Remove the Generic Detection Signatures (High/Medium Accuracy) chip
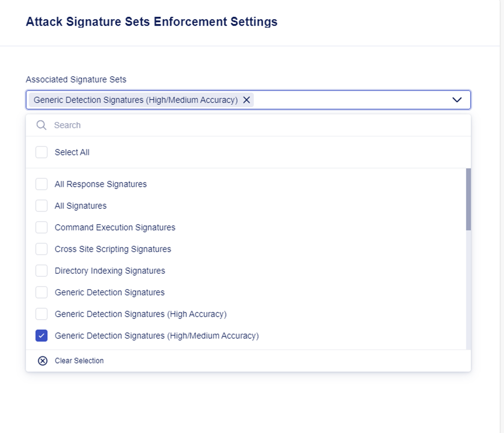The image size is (504, 433). coord(246,100)
